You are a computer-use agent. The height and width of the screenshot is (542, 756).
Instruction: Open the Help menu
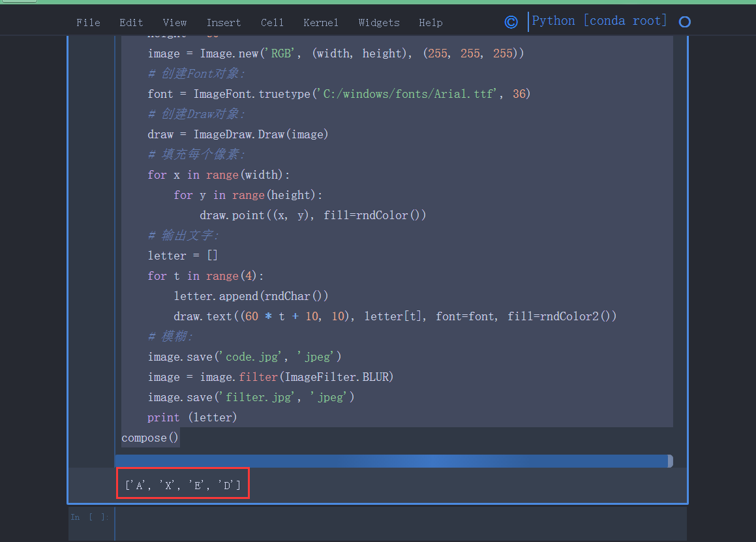click(431, 23)
